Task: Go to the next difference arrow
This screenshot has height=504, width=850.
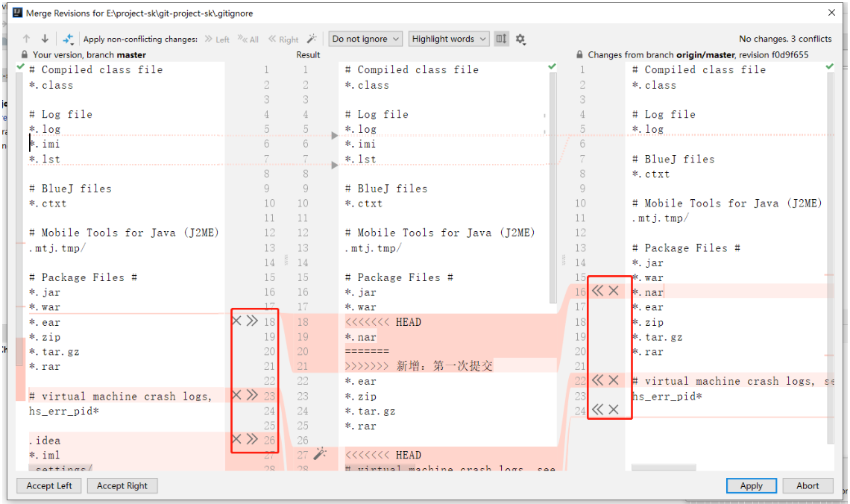Action: click(x=45, y=39)
